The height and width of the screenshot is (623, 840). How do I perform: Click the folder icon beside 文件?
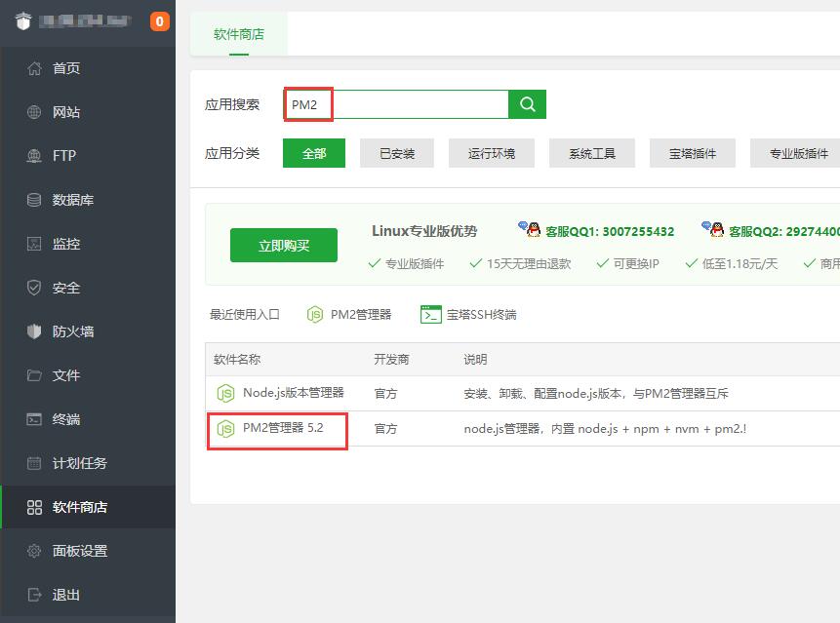[34, 375]
